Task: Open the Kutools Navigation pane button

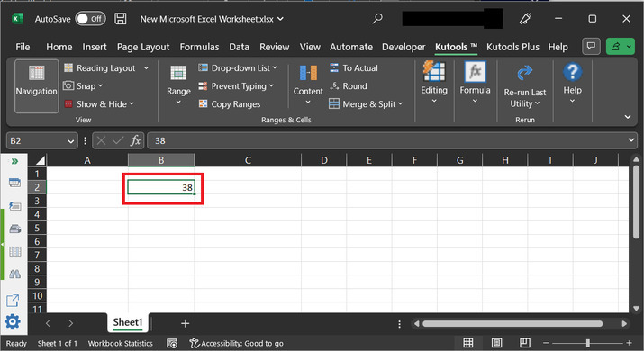Action: [37, 86]
